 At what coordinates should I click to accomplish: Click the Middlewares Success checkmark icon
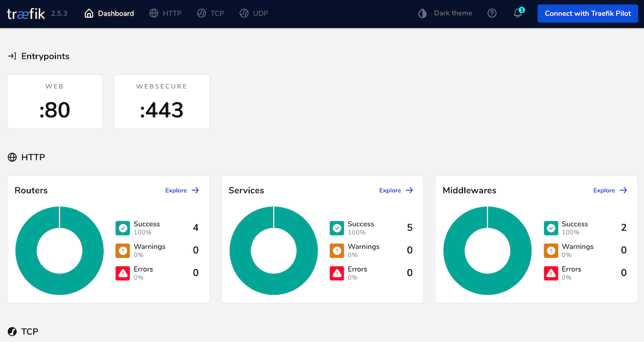coord(551,228)
